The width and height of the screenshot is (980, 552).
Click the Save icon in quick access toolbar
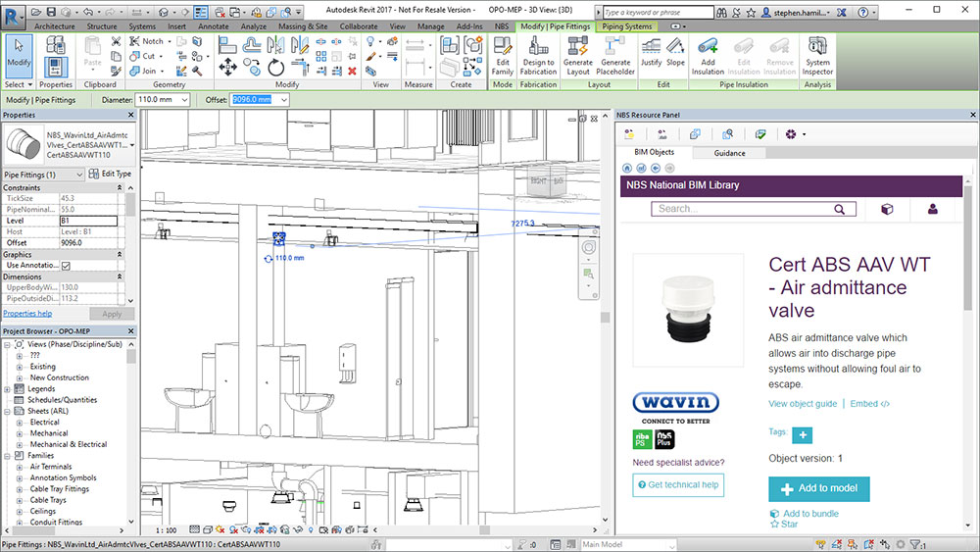tap(51, 11)
